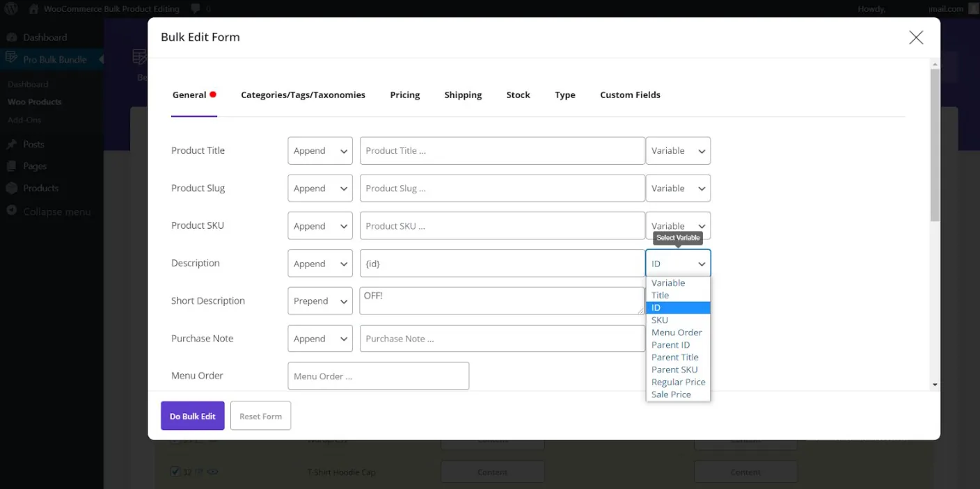Switch to the Shipping tab
This screenshot has width=980, height=489.
pos(463,95)
